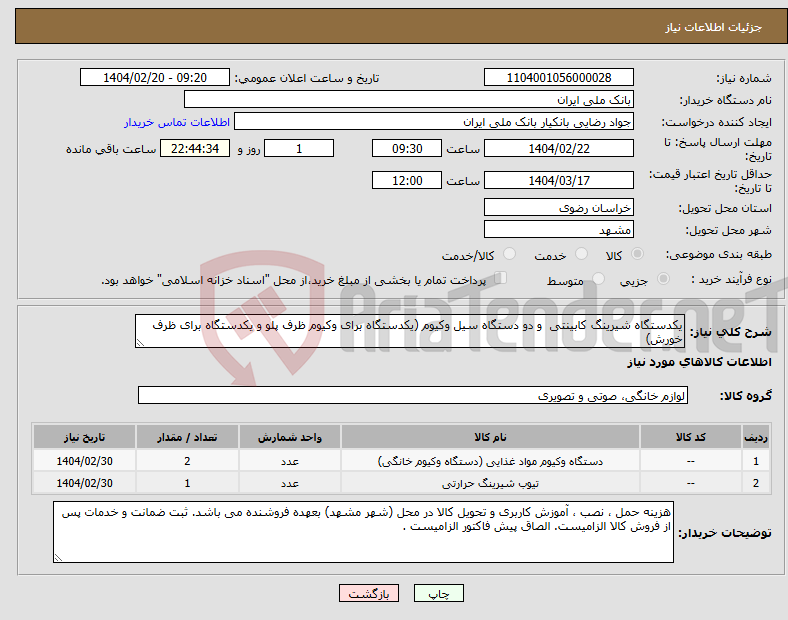This screenshot has height=620, width=788.
Task: Click the resize handle of description box
Action: tap(140, 343)
